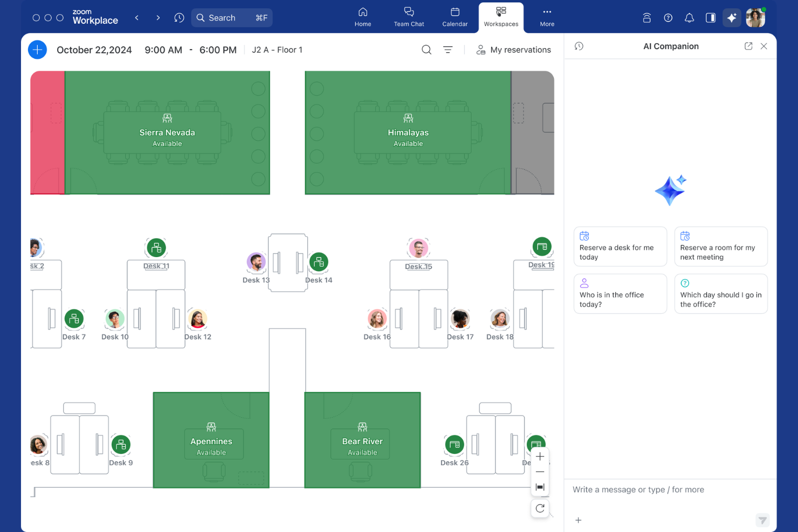Click the available Desk 14 icon
The image size is (798, 532).
click(x=319, y=262)
